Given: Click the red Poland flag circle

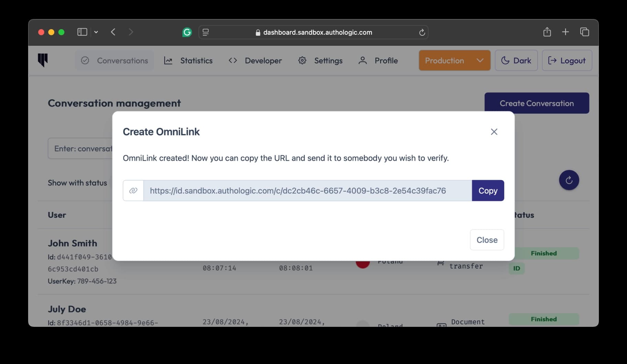Looking at the screenshot, I should point(363,264).
